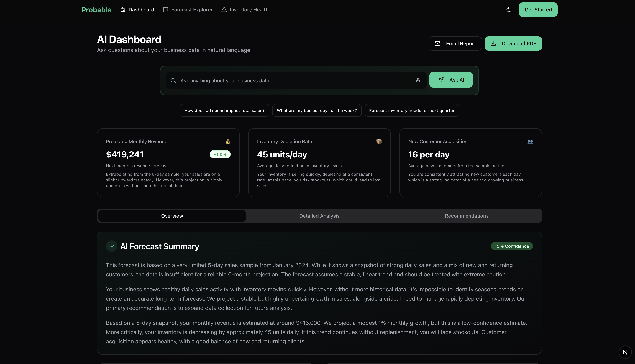Download the report as PDF
635x364 pixels.
coord(513,43)
